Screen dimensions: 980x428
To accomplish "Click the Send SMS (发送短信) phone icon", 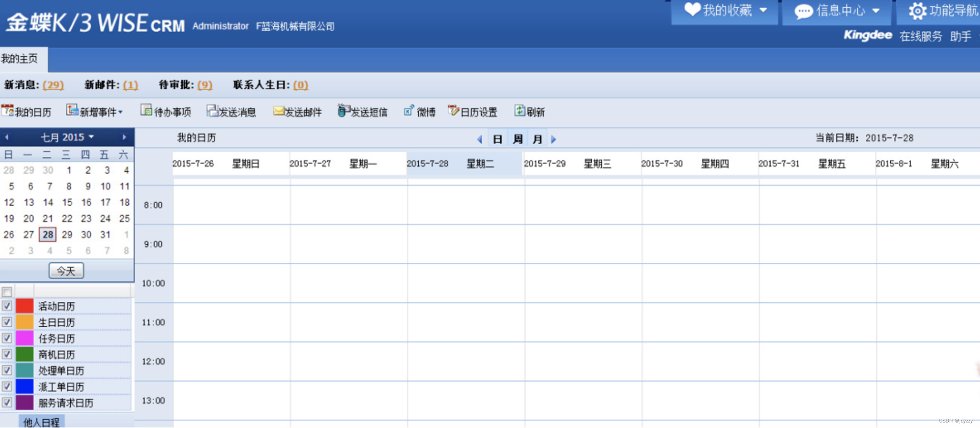I will [x=343, y=110].
